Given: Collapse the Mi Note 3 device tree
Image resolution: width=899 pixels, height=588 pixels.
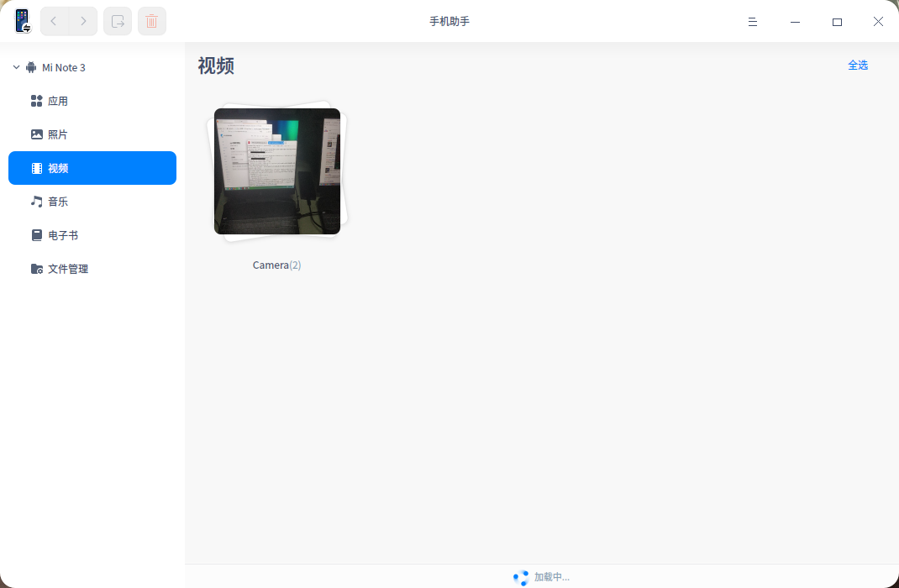Looking at the screenshot, I should click(16, 67).
